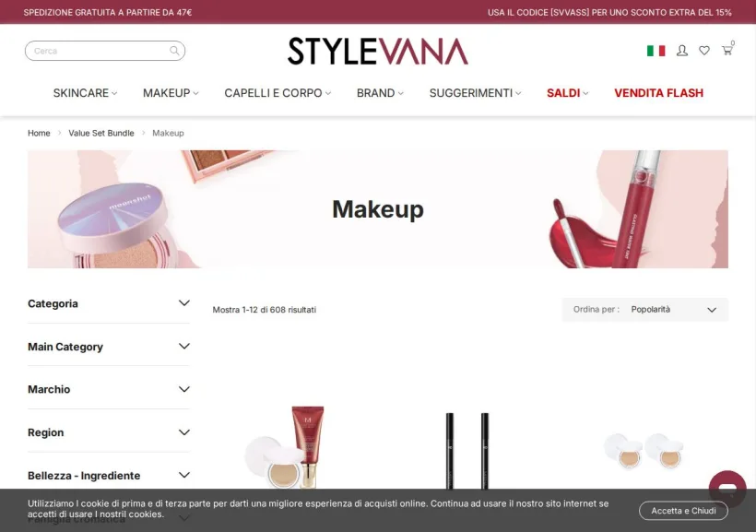Open the Suggerimenti menu
This screenshot has width=756, height=532.
point(475,93)
